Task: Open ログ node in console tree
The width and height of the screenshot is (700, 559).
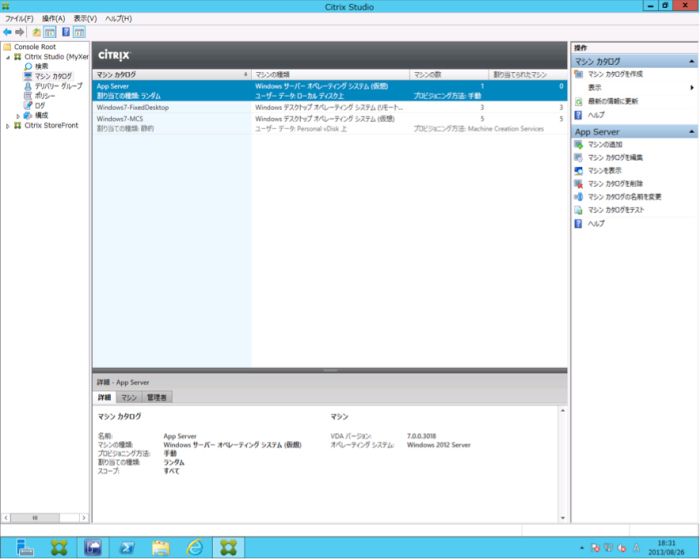Action: coord(40,105)
